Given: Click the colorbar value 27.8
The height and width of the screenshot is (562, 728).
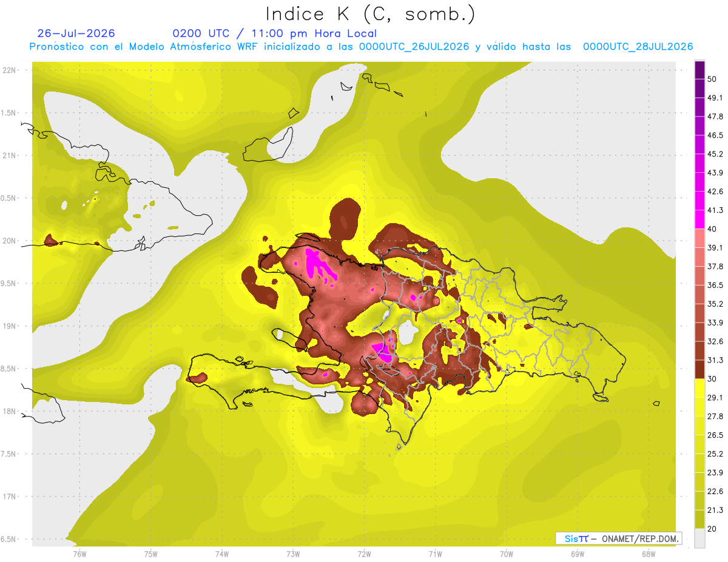Looking at the screenshot, I should [715, 416].
